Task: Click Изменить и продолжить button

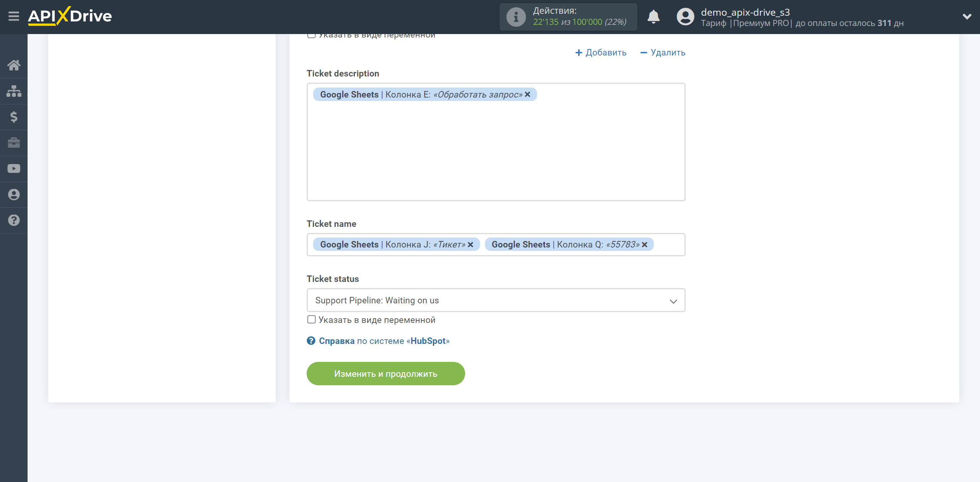Action: 385,373
